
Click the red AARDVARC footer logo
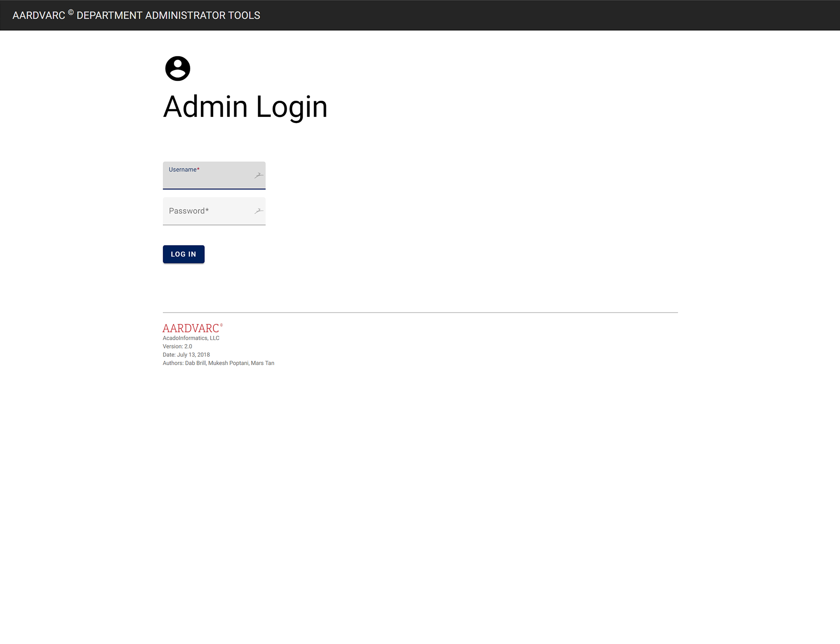(x=192, y=328)
